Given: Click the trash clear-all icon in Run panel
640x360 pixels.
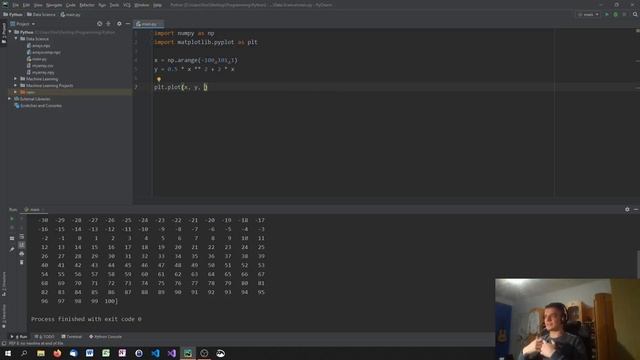Looking at the screenshot, I should [22, 262].
